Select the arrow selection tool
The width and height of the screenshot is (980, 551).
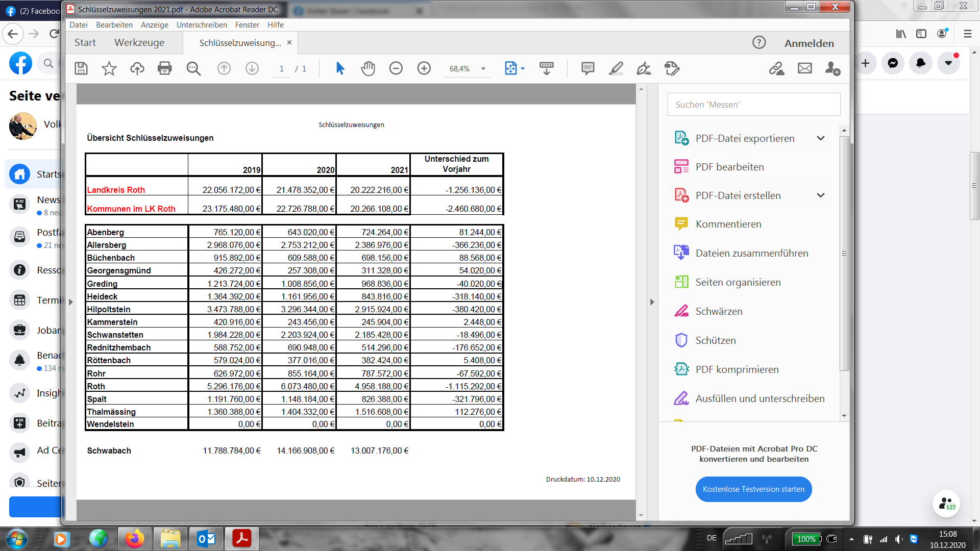pyautogui.click(x=340, y=68)
